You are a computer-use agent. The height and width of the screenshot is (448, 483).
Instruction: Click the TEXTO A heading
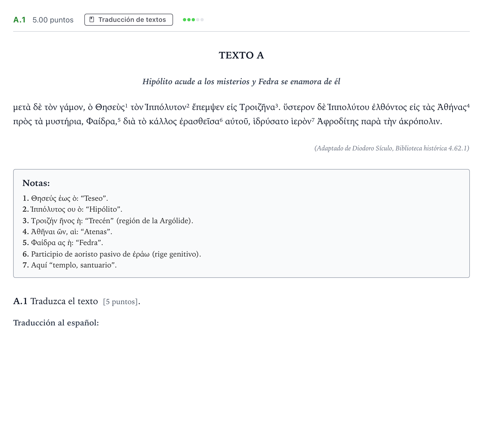[241, 55]
